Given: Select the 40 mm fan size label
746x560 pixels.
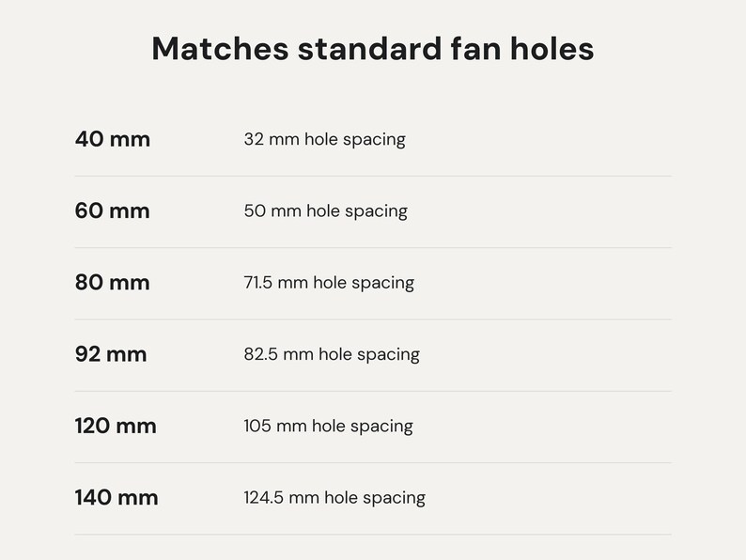Looking at the screenshot, I should pos(113,139).
